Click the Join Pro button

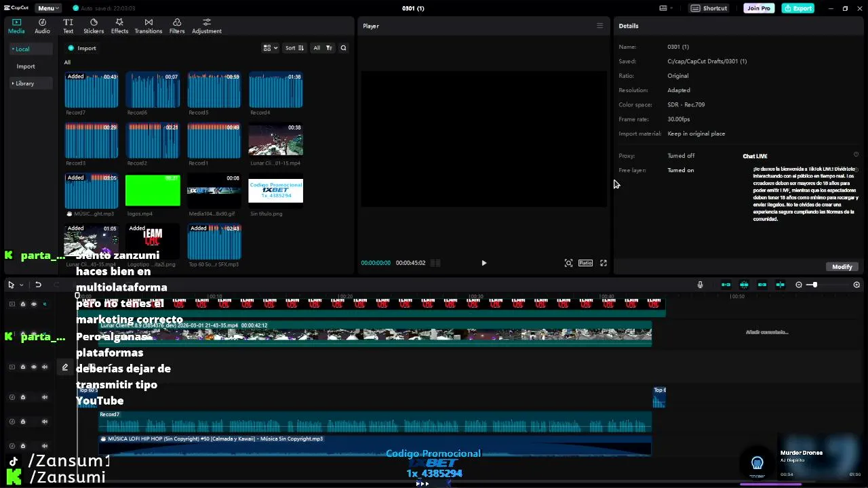pos(759,8)
